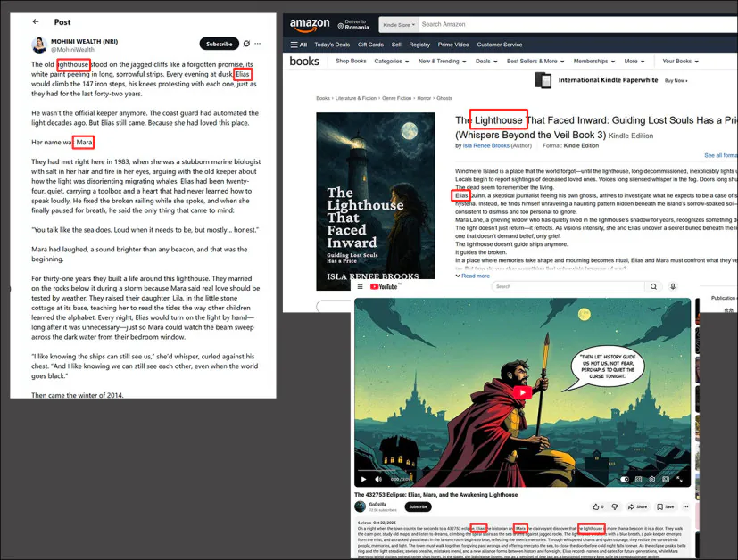Viewport: 738px width, 560px height.
Task: Share the YouTube video
Action: point(637,506)
